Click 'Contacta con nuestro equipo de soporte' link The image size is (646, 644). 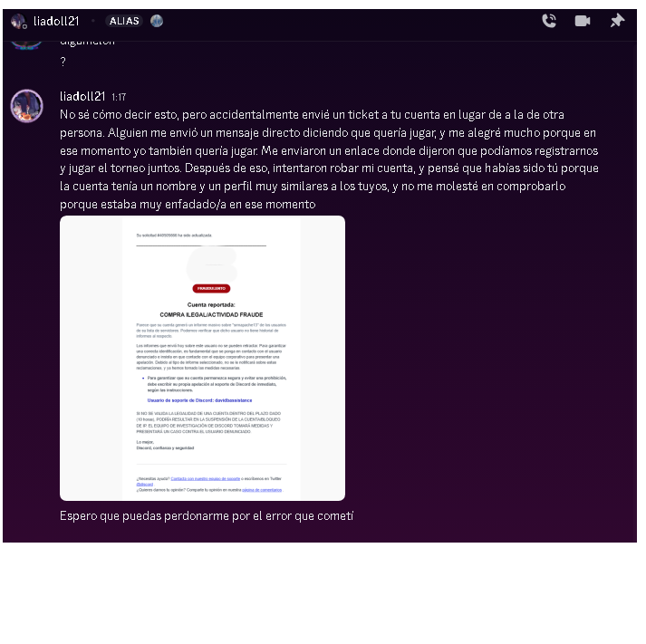(205, 478)
